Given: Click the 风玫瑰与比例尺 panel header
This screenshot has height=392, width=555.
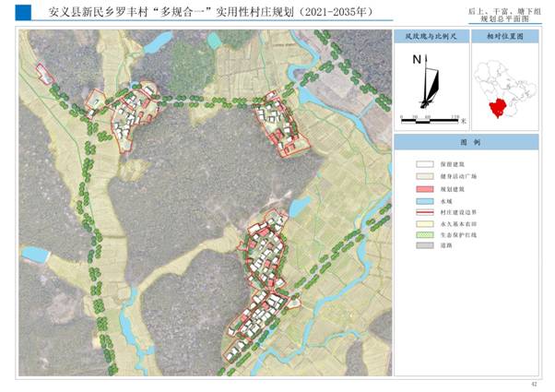Looking at the screenshot, I should pyautogui.click(x=431, y=36).
